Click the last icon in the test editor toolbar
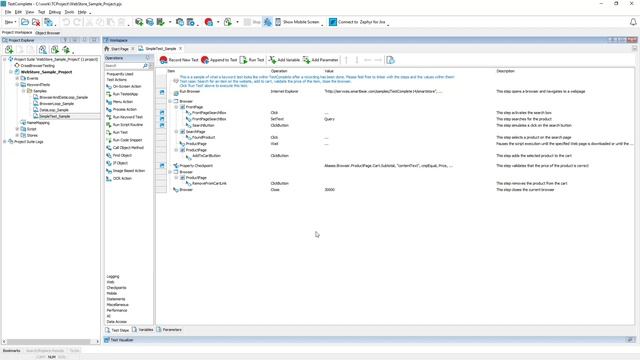The image size is (640, 360). [391, 60]
